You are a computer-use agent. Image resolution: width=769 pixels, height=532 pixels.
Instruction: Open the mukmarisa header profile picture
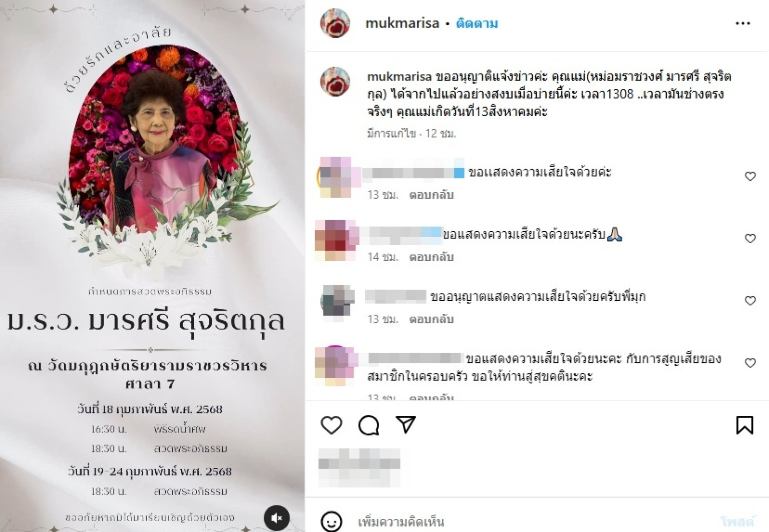pyautogui.click(x=335, y=23)
